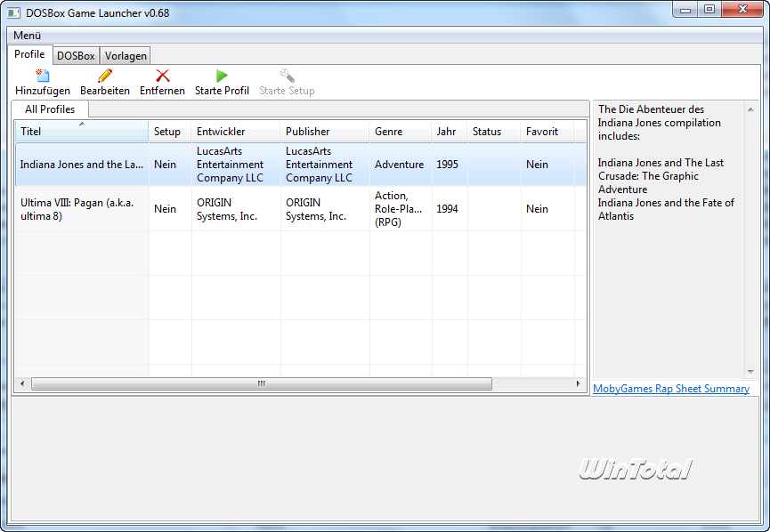Click the horizontal scrollbar thumb of profile table
Viewport: 770px width, 532px height.
click(261, 383)
